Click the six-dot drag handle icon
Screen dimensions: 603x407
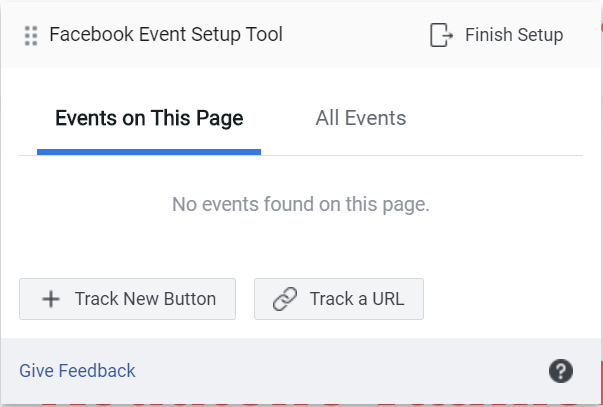click(x=30, y=35)
